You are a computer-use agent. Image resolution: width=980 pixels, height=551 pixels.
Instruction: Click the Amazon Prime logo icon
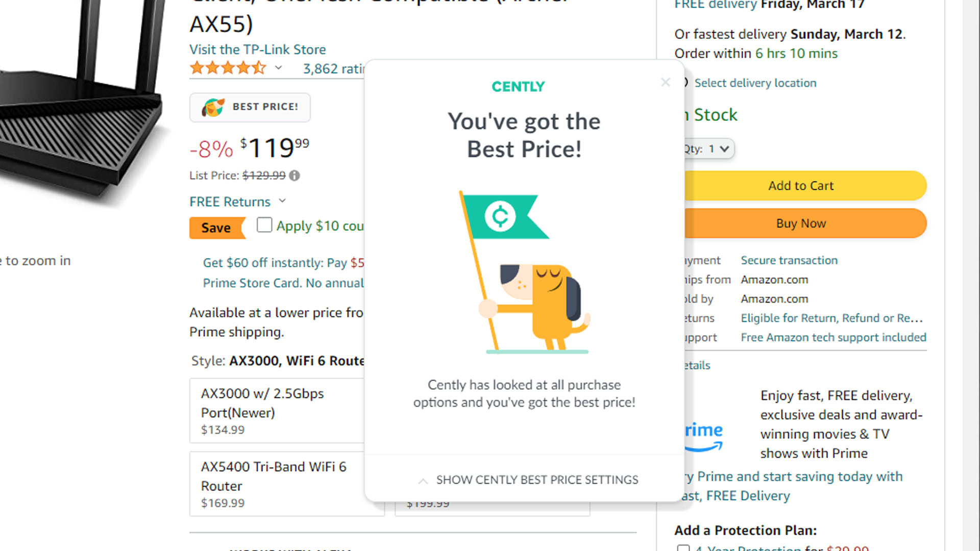701,437
